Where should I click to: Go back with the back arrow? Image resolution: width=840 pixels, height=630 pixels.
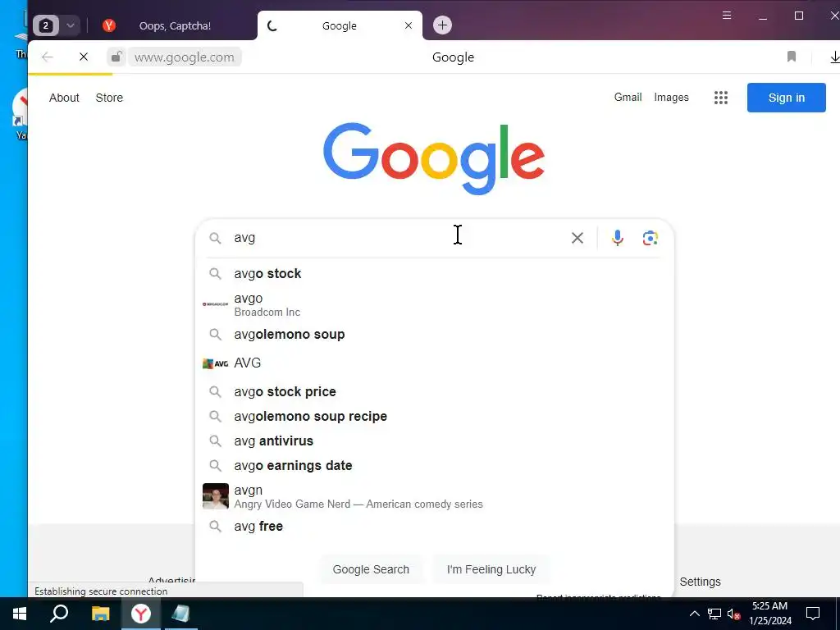pos(47,57)
